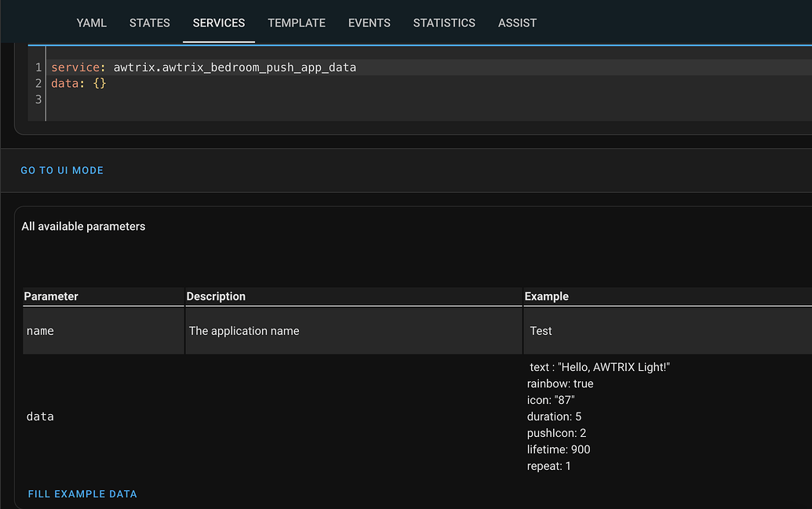Switch to the STATISTICS tab
This screenshot has height=509, width=812.
444,23
